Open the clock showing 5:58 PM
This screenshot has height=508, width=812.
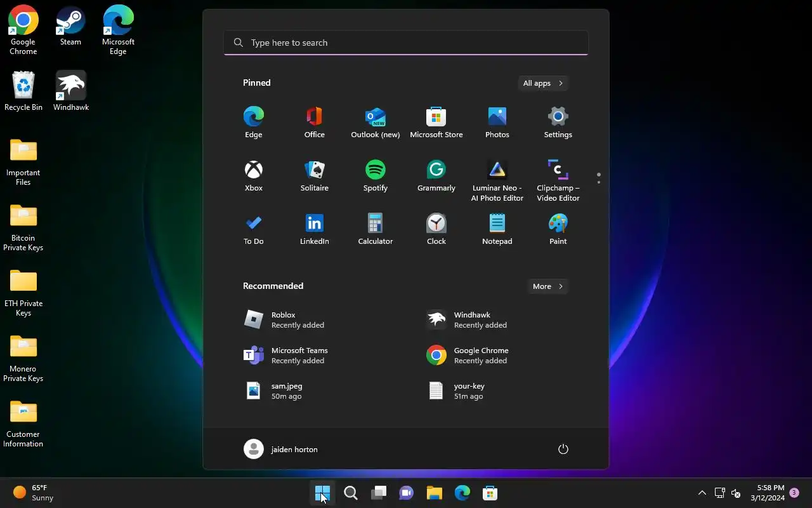pos(768,493)
